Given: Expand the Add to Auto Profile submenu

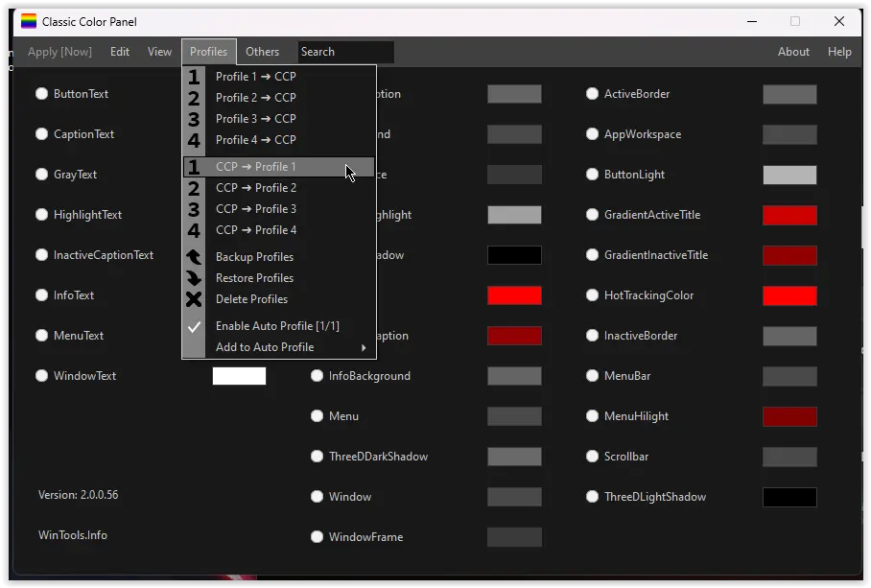Looking at the screenshot, I should click(279, 347).
